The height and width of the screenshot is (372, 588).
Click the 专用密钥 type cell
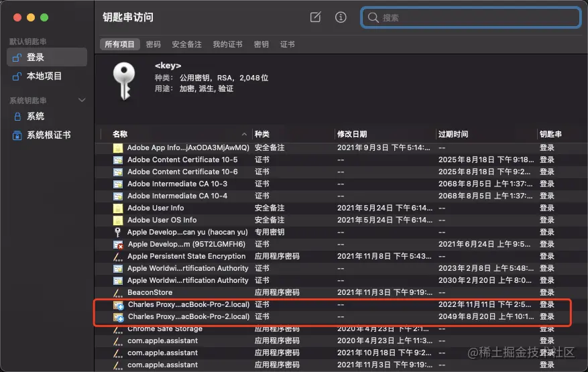[x=270, y=232]
